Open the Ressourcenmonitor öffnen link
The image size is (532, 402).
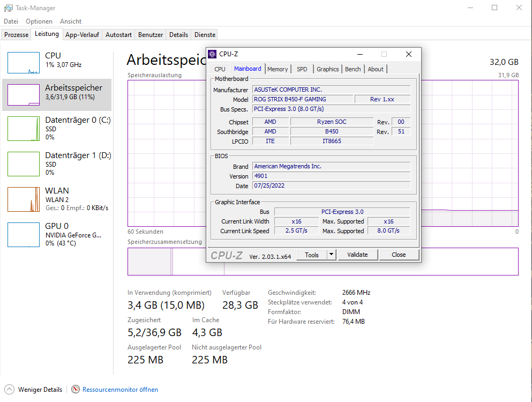point(120,390)
